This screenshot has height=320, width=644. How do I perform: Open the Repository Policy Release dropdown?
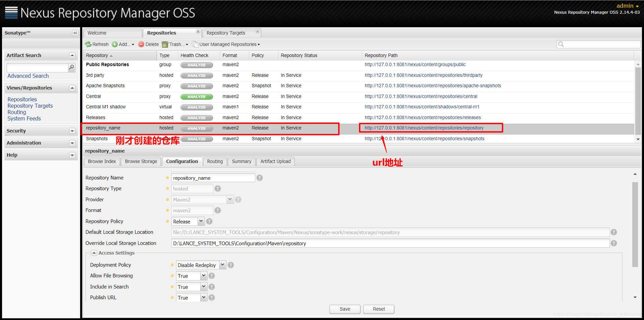point(201,221)
